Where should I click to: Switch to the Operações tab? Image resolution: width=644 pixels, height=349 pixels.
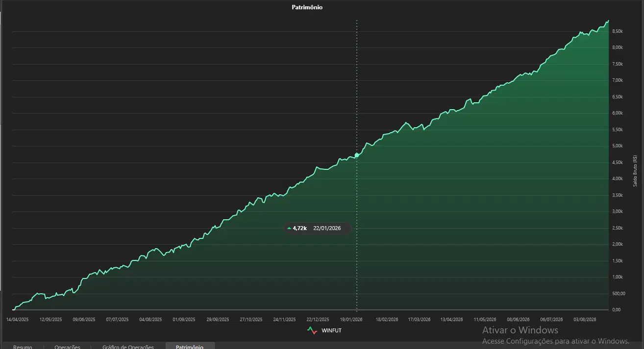click(x=68, y=347)
